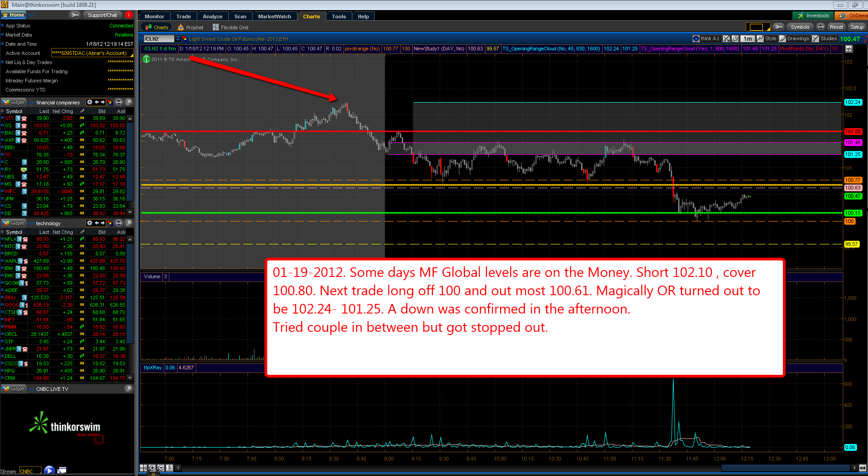868x476 pixels.
Task: Open the Investools link
Action: tap(813, 16)
